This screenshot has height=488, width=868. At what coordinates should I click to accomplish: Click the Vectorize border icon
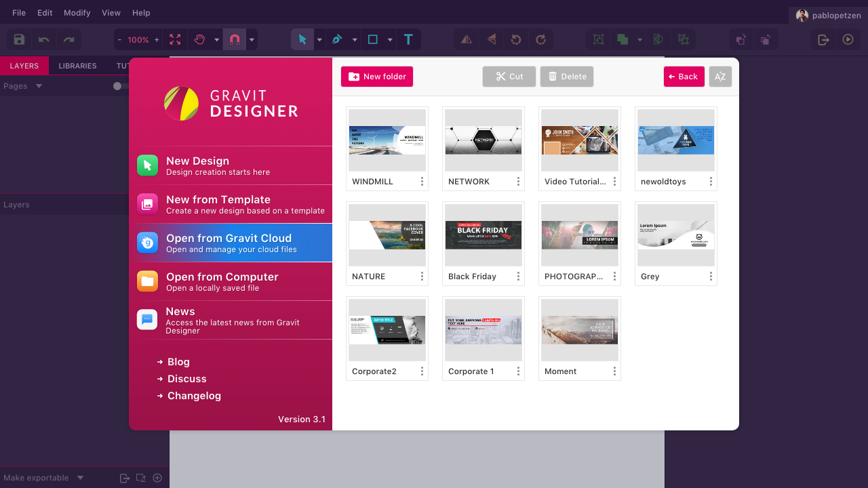coord(683,40)
